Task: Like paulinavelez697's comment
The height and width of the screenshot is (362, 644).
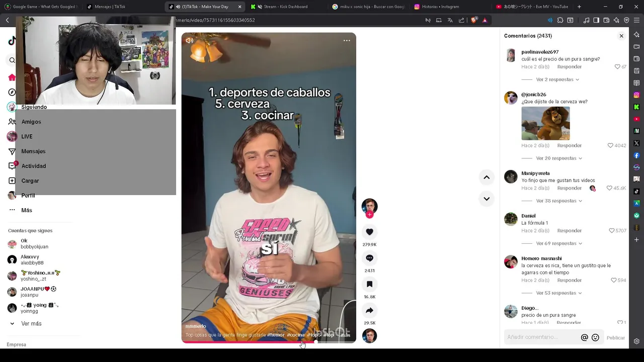Action: pyautogui.click(x=617, y=66)
